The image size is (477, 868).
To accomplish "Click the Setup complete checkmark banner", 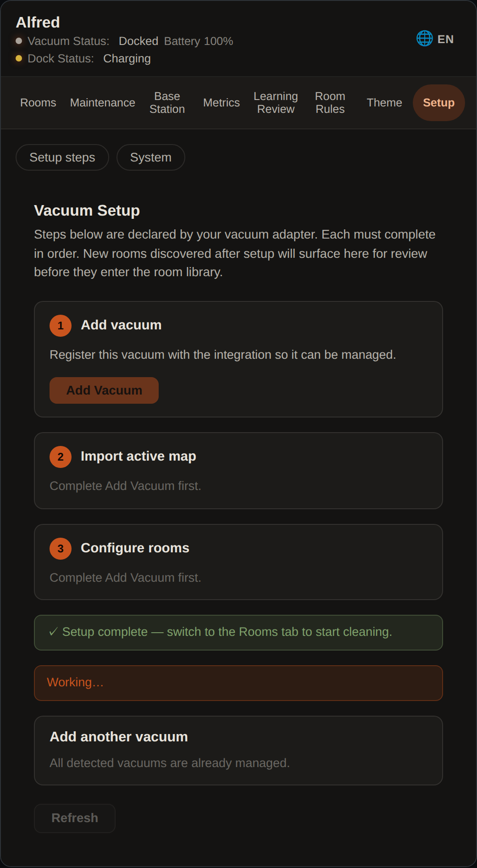I will [238, 633].
